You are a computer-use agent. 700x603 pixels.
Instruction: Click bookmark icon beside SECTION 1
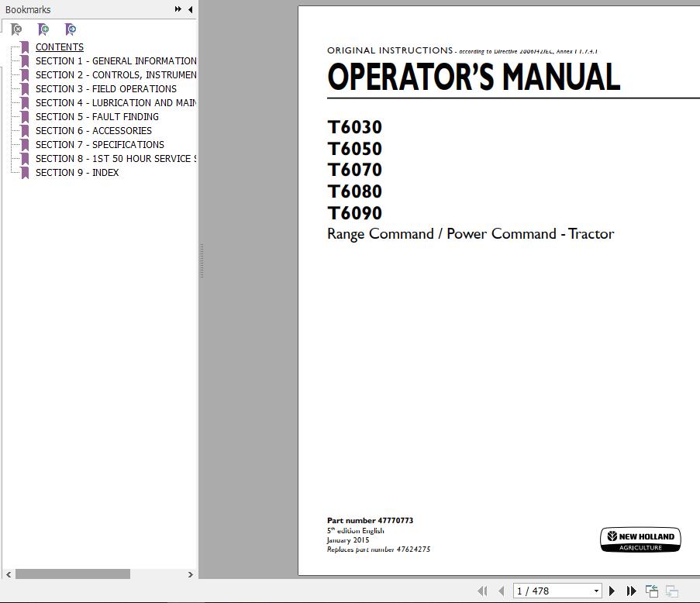point(25,61)
